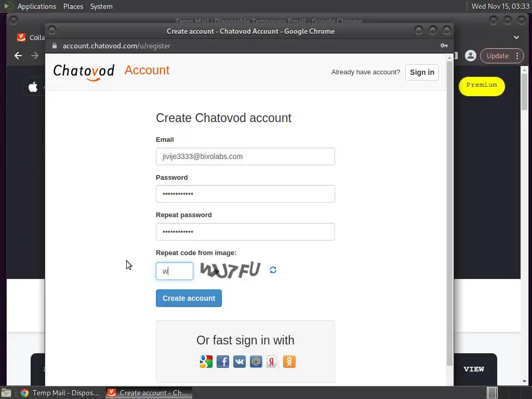
Task: Click the VIEW button in Temp Mail page
Action: coord(474,369)
